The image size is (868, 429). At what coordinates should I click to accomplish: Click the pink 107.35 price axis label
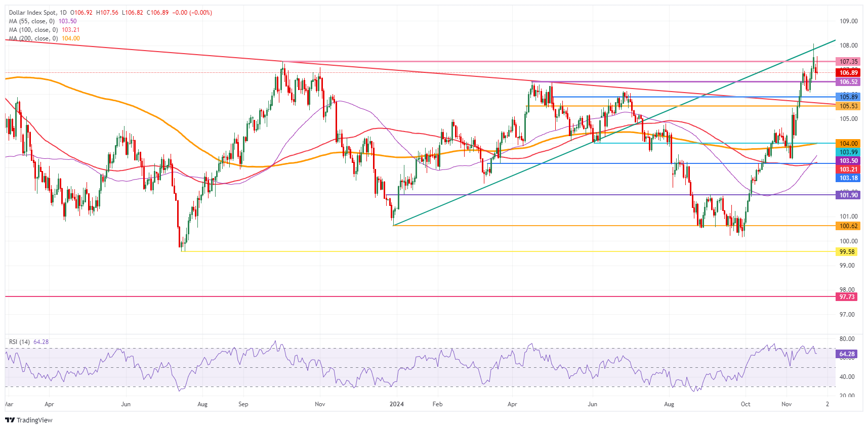point(848,62)
